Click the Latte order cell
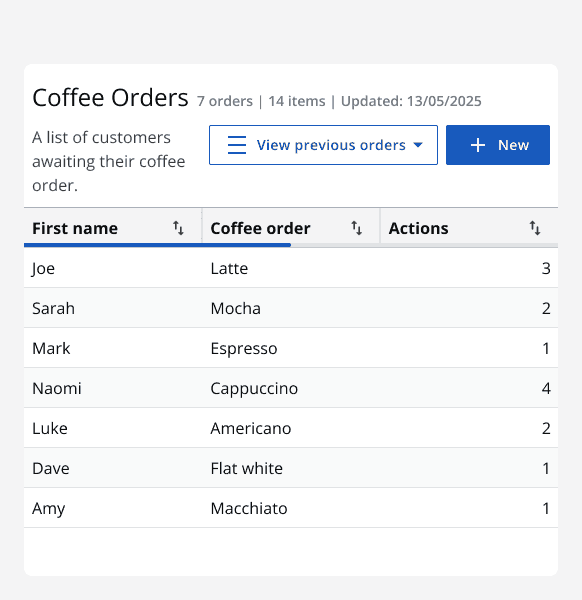The height and width of the screenshot is (600, 582). [x=291, y=268]
